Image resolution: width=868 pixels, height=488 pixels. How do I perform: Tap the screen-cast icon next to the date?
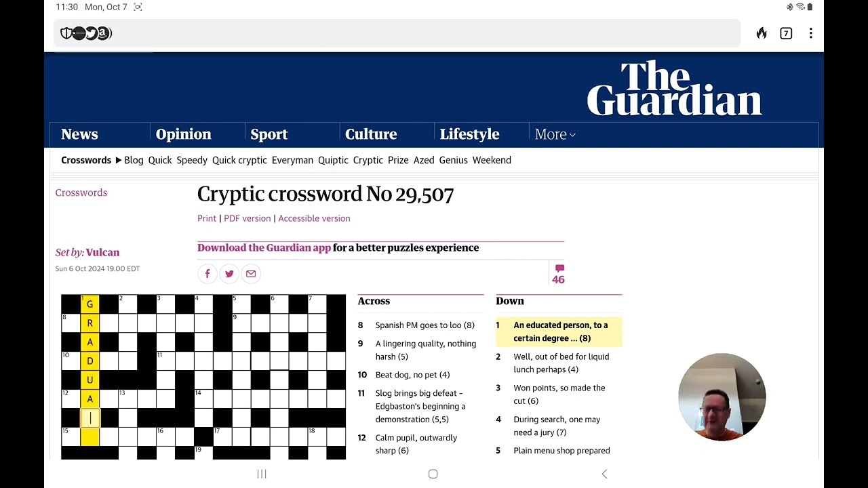click(x=137, y=7)
